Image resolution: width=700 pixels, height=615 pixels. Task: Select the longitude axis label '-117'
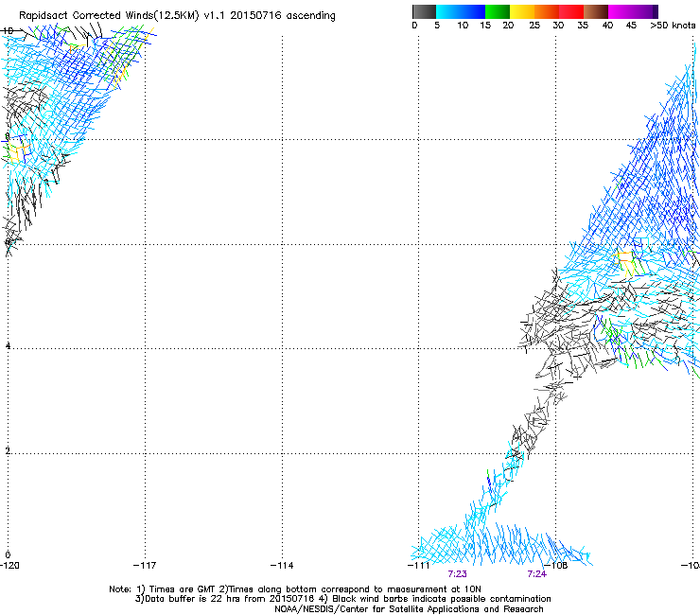click(145, 566)
